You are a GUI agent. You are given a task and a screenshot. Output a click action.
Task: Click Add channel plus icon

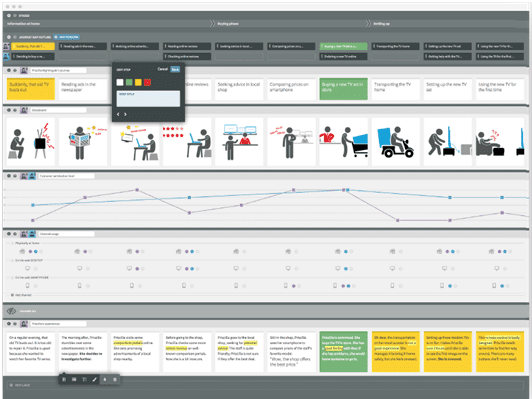coord(12,295)
